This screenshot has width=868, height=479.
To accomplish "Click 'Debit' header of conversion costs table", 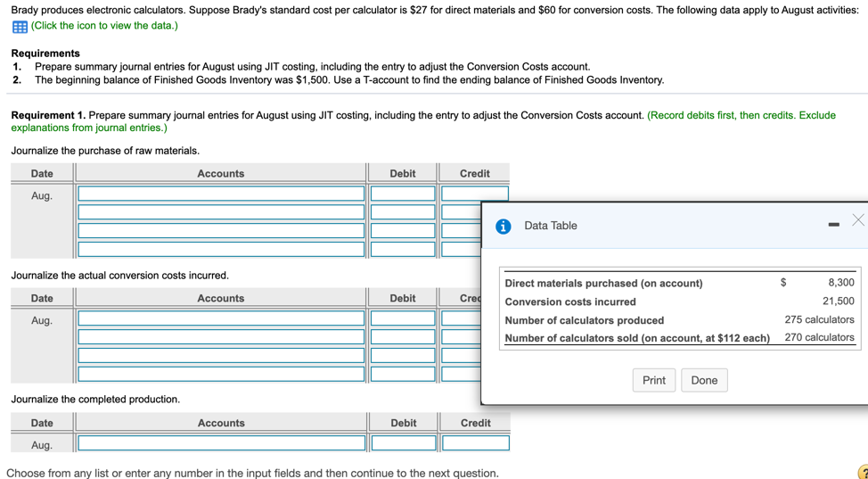I will click(x=403, y=298).
